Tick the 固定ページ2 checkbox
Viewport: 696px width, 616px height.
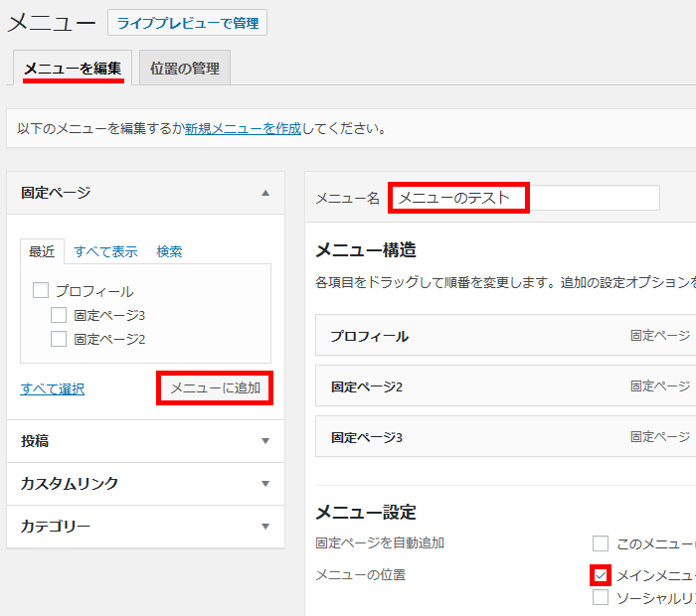(x=59, y=339)
